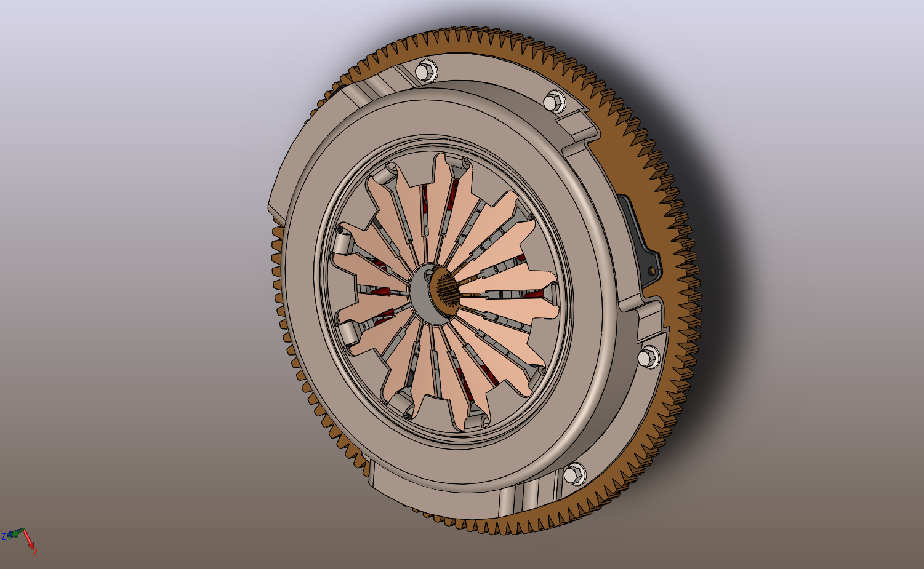This screenshot has height=569, width=924.
Task: Click the green Y axis arrow of the triad
Action: (16, 532)
